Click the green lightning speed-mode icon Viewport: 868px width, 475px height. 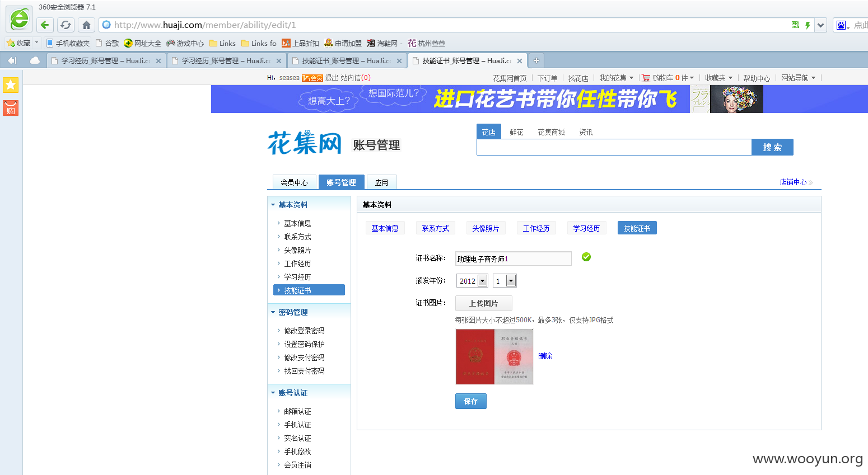point(808,25)
